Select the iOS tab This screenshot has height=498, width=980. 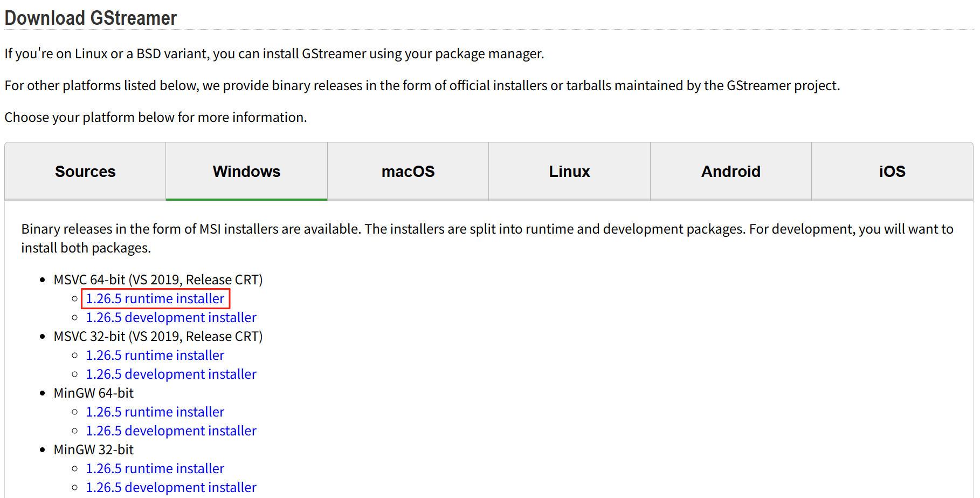892,172
